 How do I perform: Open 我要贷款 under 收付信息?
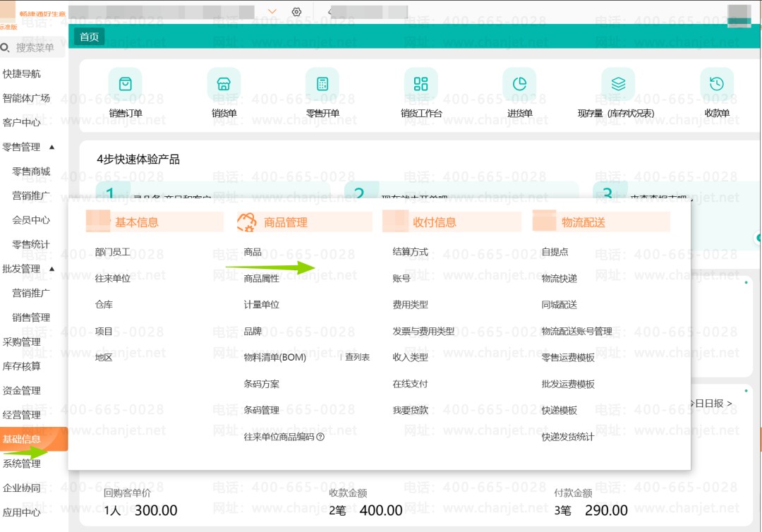coord(410,411)
